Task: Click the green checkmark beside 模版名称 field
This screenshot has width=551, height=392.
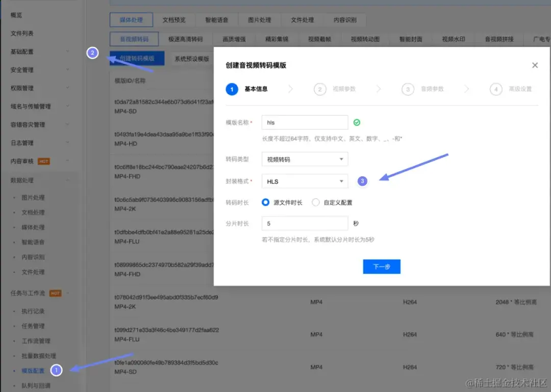Action: pos(357,122)
